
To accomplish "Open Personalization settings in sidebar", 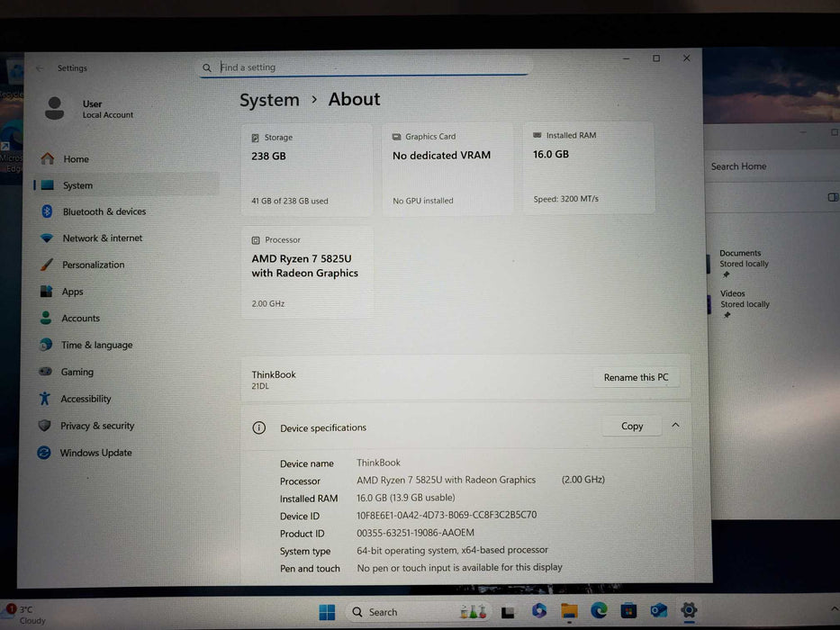I will point(94,265).
